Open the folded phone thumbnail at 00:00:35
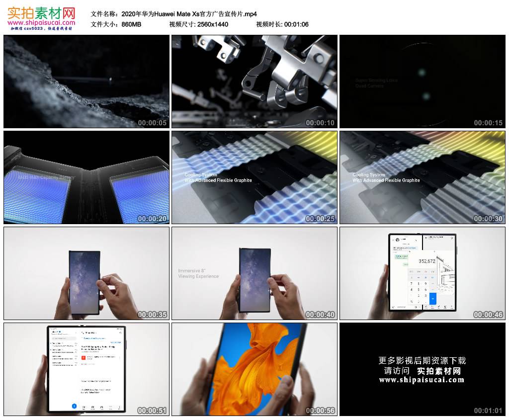This screenshot has height=420, width=509. pos(86,273)
